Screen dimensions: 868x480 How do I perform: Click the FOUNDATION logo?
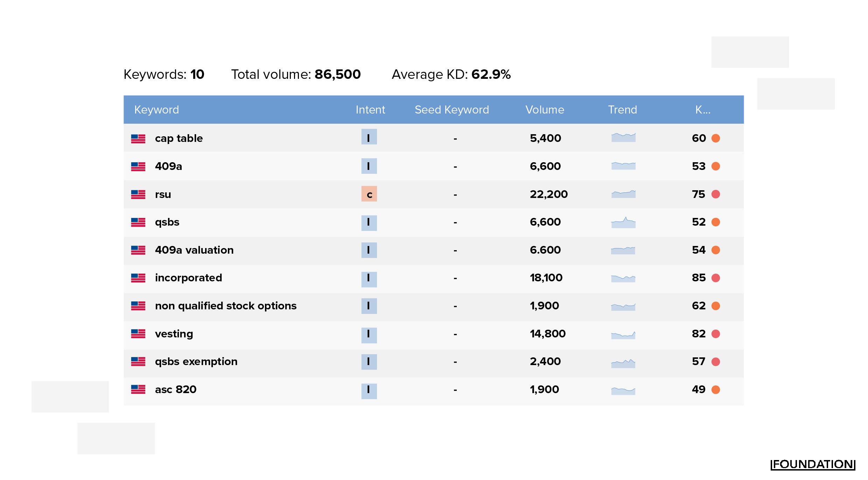813,464
